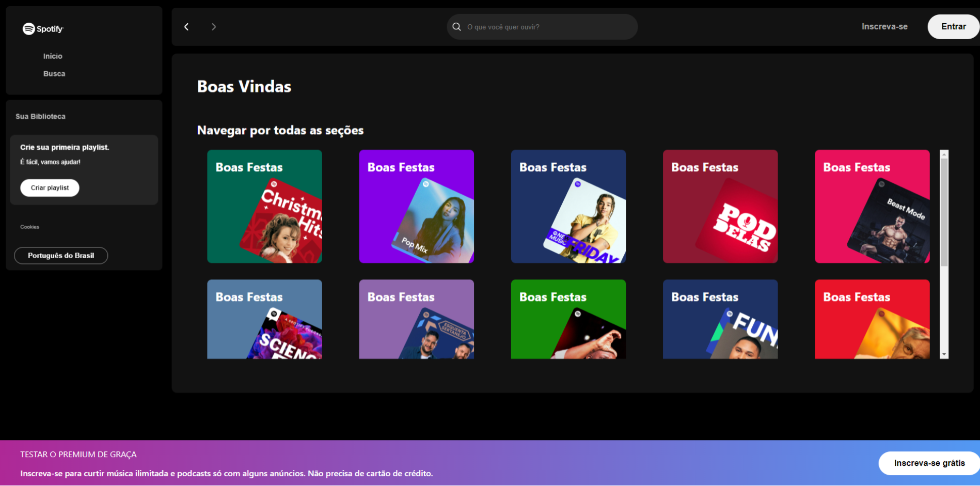Open the Christmas Hits card
This screenshot has height=486, width=980.
click(x=264, y=207)
